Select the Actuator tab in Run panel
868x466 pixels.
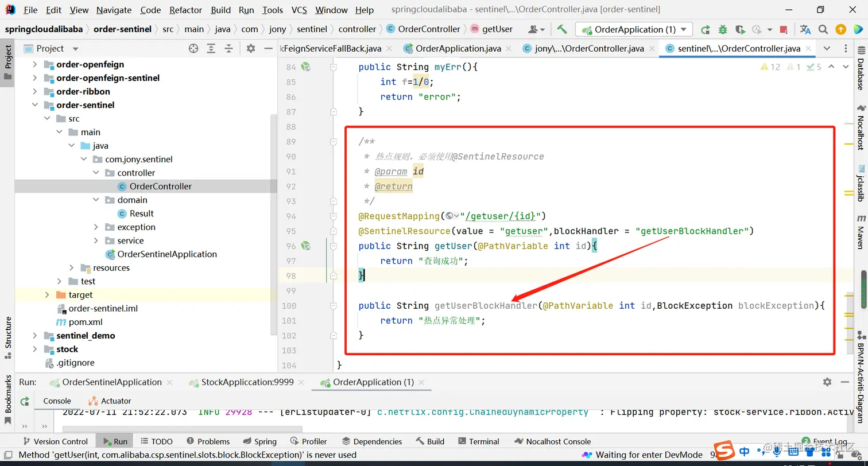[x=110, y=401]
